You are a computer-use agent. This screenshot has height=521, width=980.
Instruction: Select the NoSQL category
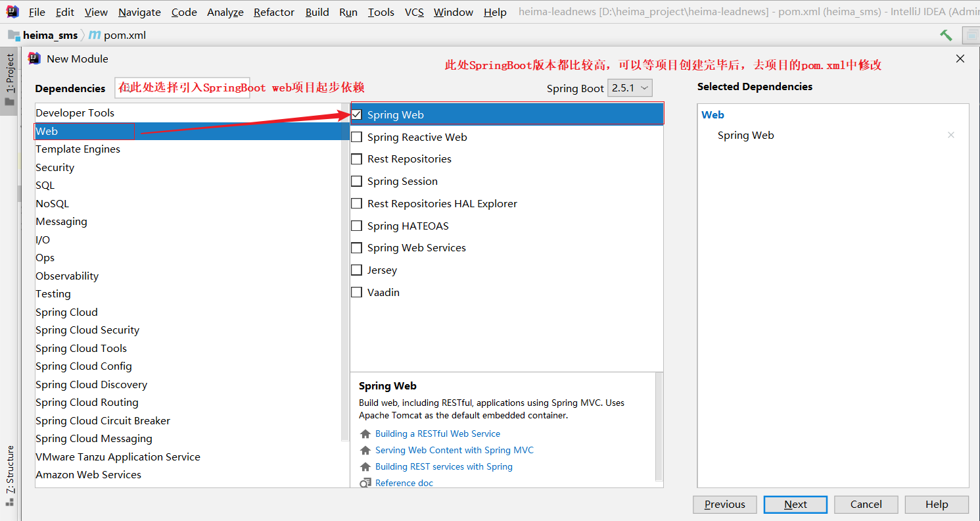pos(188,204)
